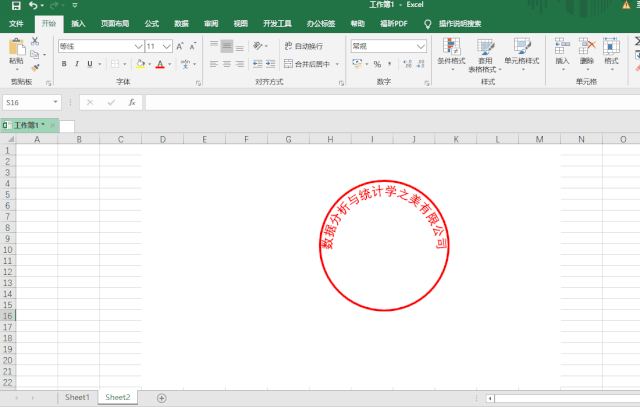Open the text orientation tool
This screenshot has height=407, width=640.
pyautogui.click(x=258, y=46)
